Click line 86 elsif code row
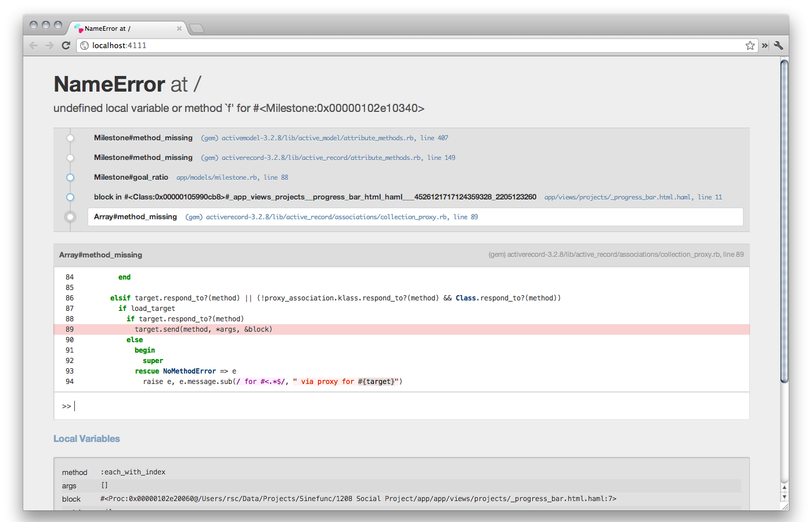Screen dimensions: 812x522 (x=402, y=298)
